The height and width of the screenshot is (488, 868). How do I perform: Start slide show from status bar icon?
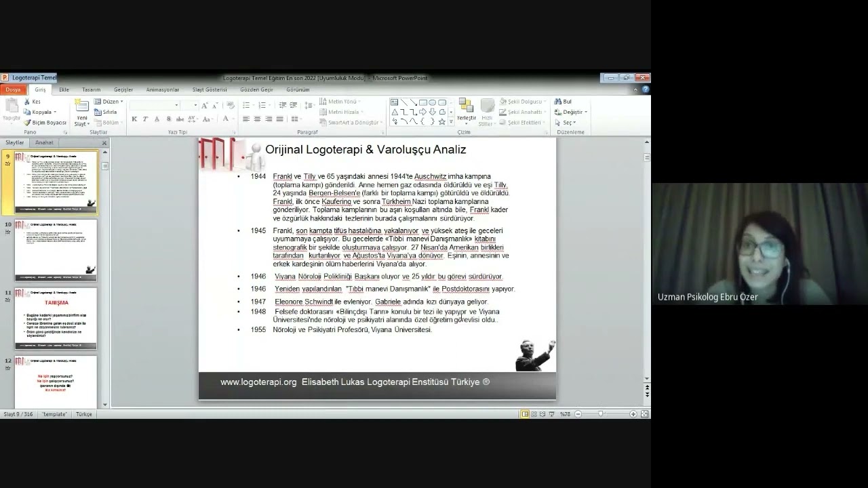tap(551, 414)
